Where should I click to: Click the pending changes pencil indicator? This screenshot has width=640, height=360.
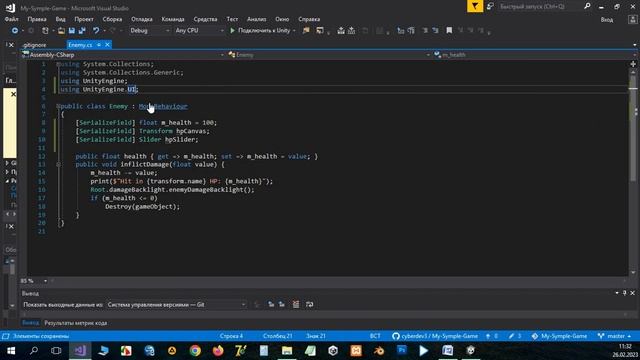click(x=515, y=336)
